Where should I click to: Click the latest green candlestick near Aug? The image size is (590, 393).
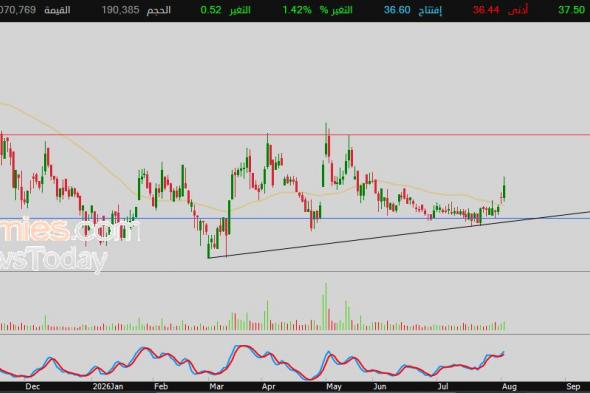[x=504, y=190]
